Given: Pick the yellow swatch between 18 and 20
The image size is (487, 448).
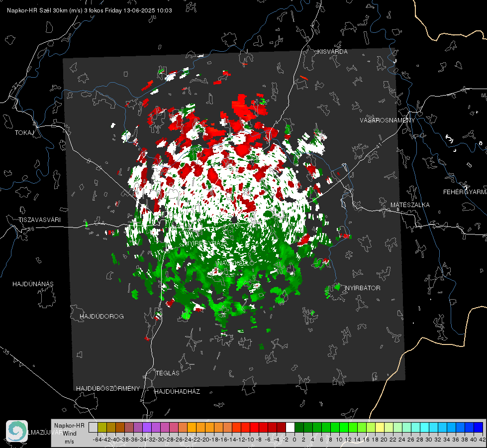Looking at the screenshot, I should click(380, 427).
